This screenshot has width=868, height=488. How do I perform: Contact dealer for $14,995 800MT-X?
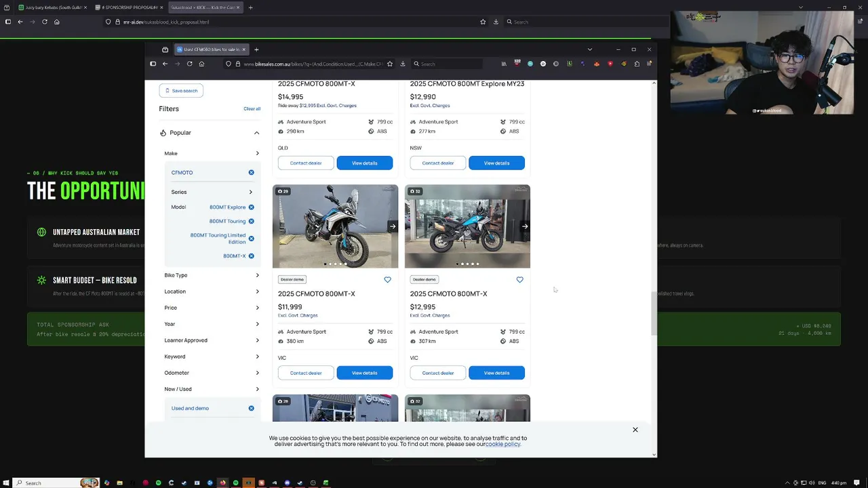[x=306, y=163]
